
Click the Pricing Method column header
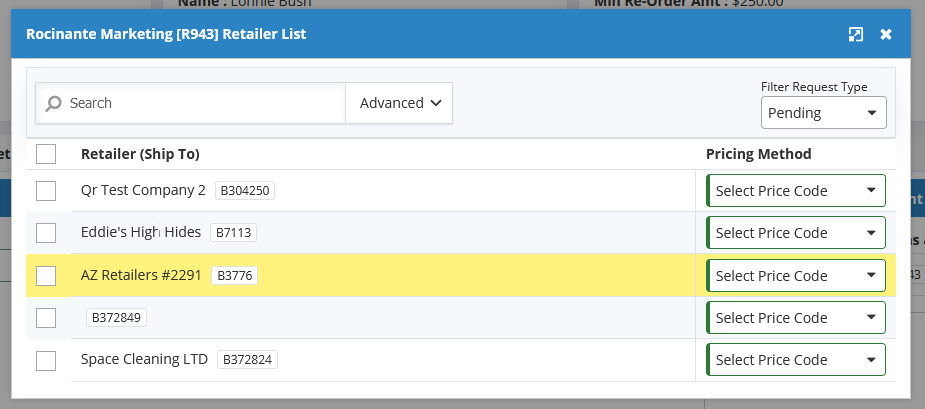[x=759, y=154]
